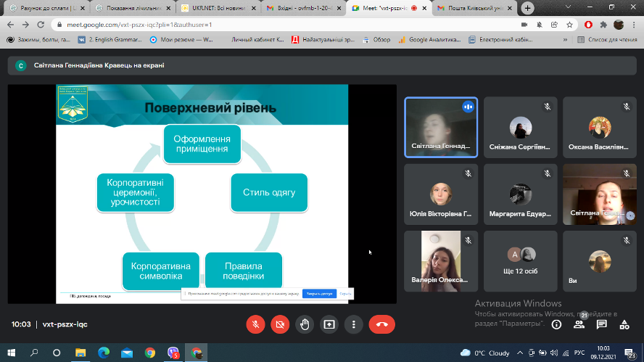Open Chrome profile avatar
Image resolution: width=644 pixels, height=362 pixels.
619,25
